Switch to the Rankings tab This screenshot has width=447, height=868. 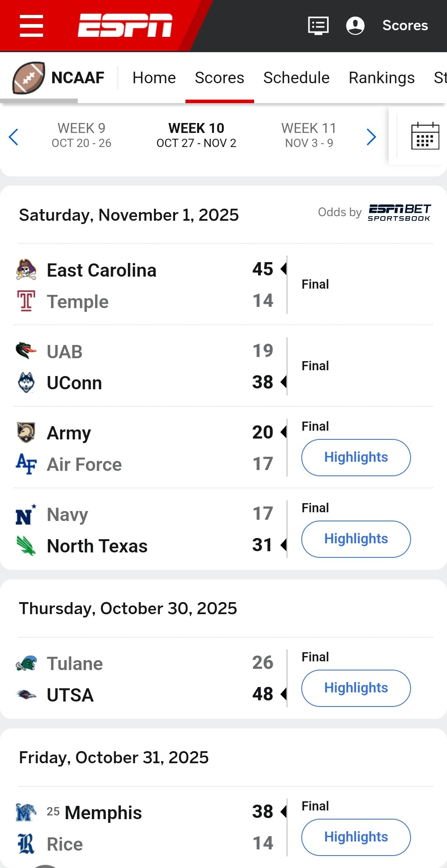point(381,78)
